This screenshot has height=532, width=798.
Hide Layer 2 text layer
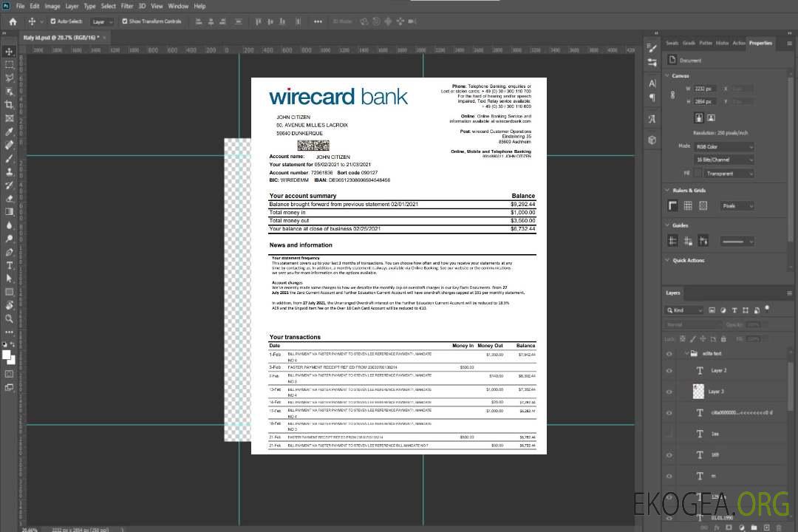tap(669, 371)
